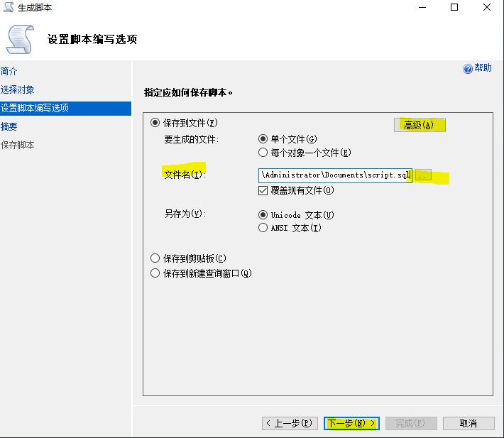The image size is (504, 438).
Task: Click the 上一步(P) back button
Action: point(290,423)
